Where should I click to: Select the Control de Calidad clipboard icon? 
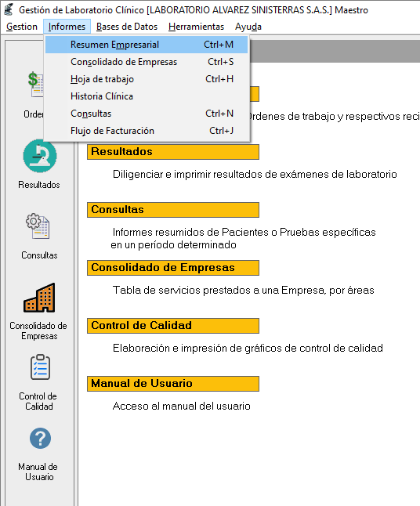(40, 367)
